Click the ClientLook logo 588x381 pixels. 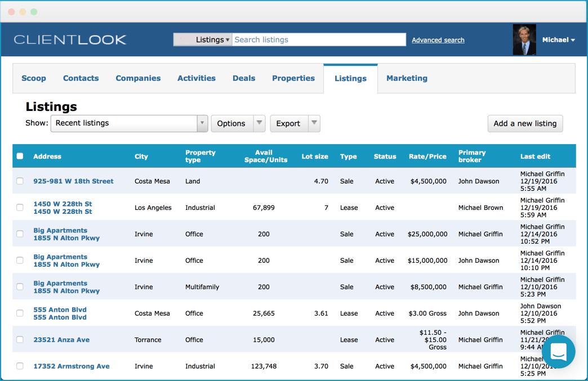(70, 39)
